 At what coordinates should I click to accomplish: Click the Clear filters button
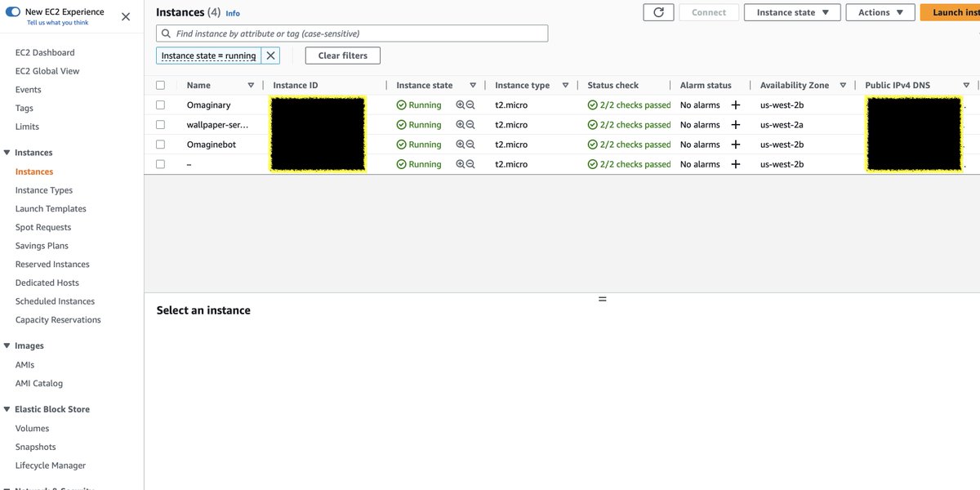[x=343, y=56]
